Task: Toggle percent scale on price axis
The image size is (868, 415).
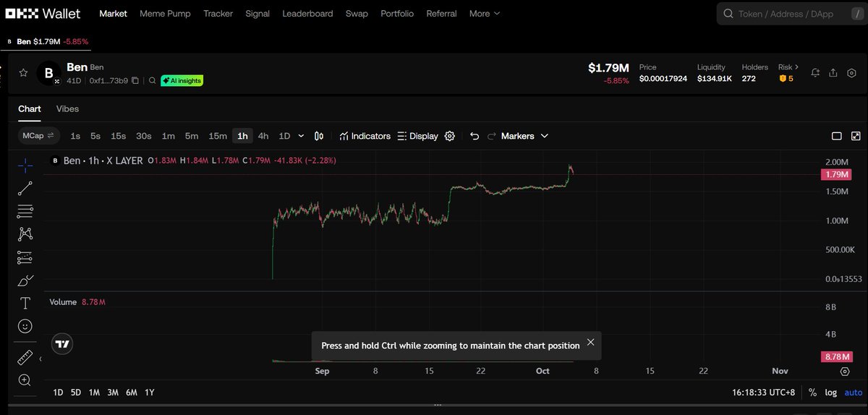Action: coord(812,393)
